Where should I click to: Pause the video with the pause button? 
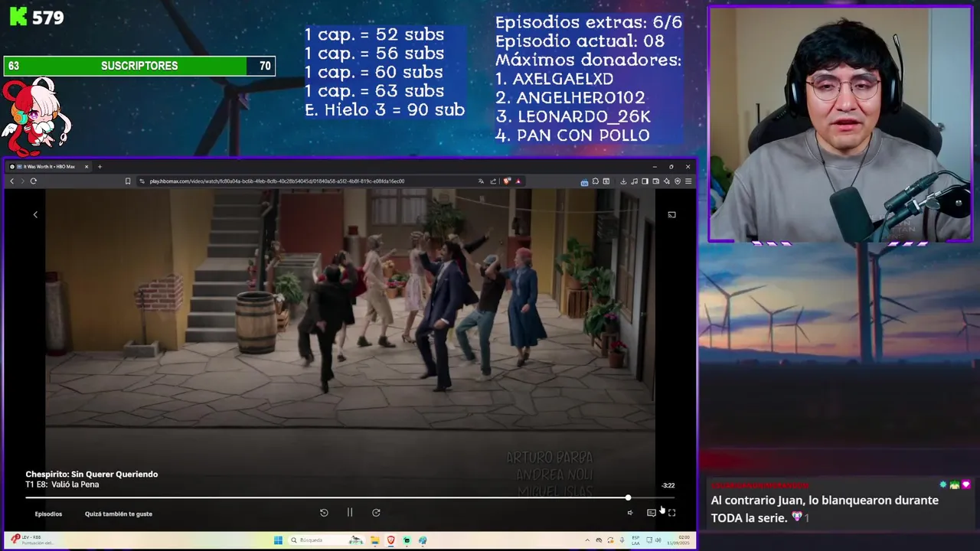coord(350,513)
